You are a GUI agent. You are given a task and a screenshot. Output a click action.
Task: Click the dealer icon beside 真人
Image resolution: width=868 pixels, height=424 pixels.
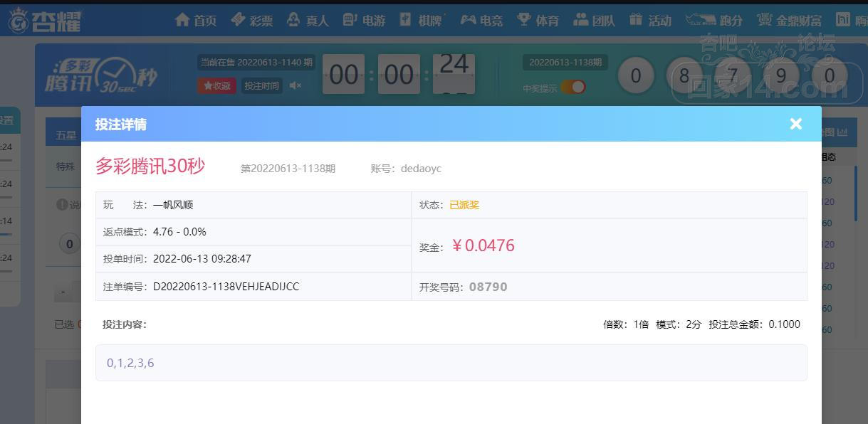(294, 19)
